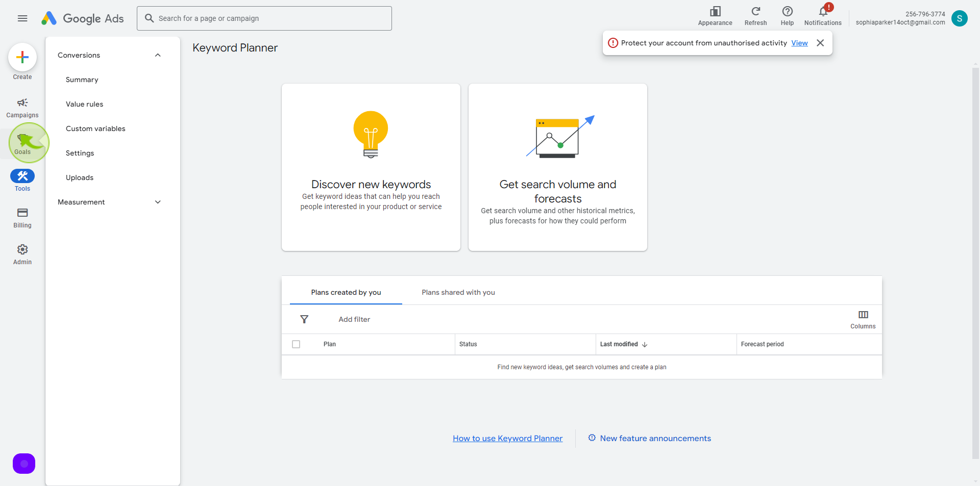Open the Billing section
The height and width of the screenshot is (486, 980).
point(22,218)
